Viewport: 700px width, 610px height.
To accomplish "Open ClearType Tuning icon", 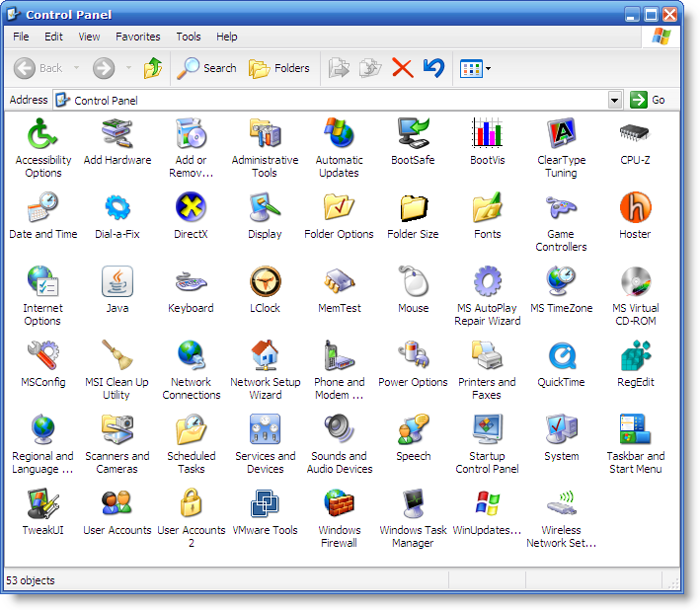I will tap(561, 133).
